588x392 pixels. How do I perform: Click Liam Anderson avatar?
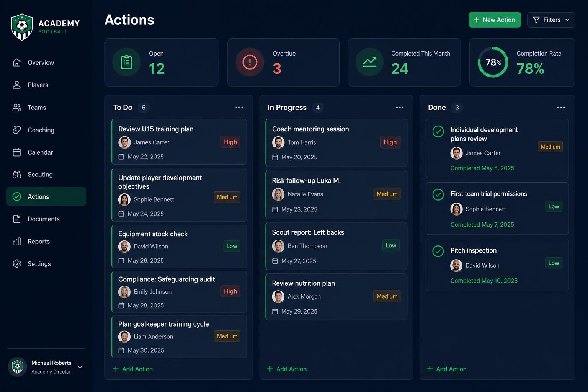(124, 336)
